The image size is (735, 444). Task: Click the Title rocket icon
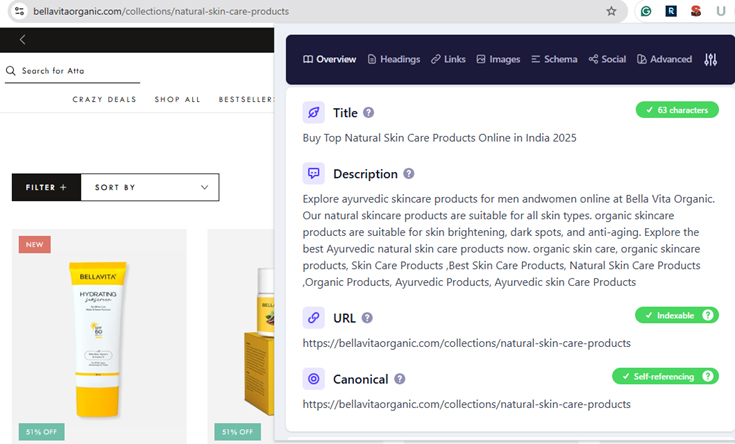pos(314,113)
